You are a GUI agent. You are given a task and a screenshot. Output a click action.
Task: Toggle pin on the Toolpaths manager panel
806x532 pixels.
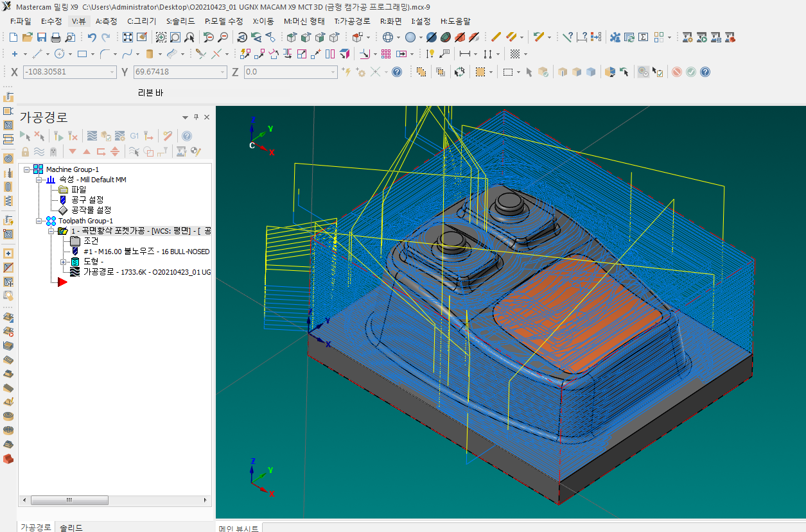[196, 117]
